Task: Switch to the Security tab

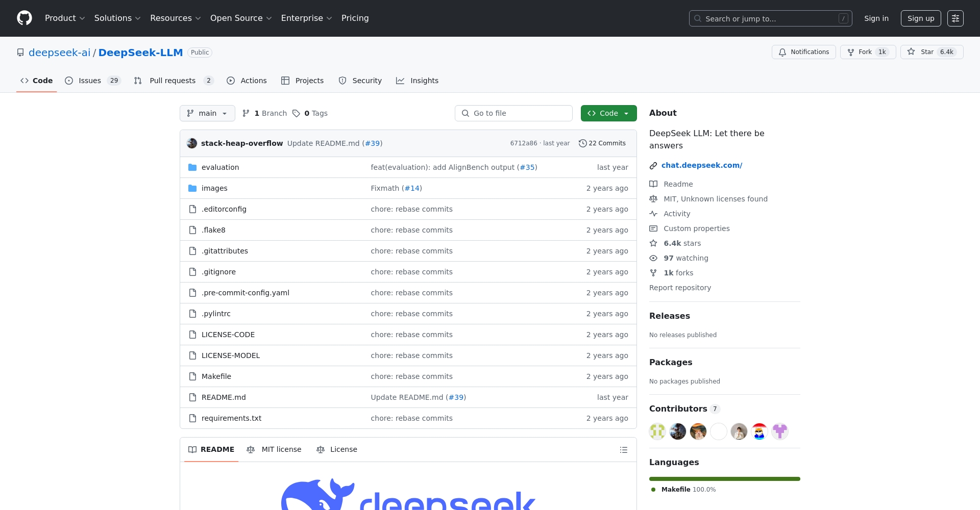Action: [x=360, y=81]
